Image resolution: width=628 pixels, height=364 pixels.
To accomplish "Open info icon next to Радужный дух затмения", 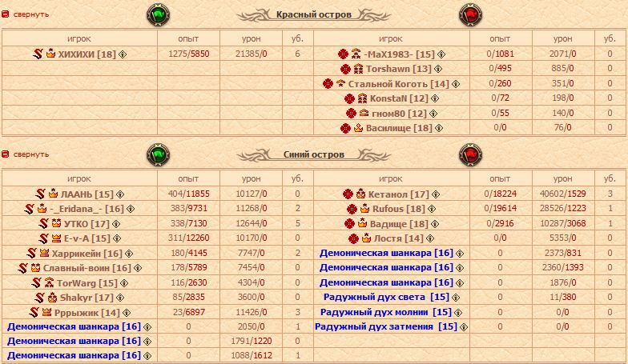I will click(464, 327).
